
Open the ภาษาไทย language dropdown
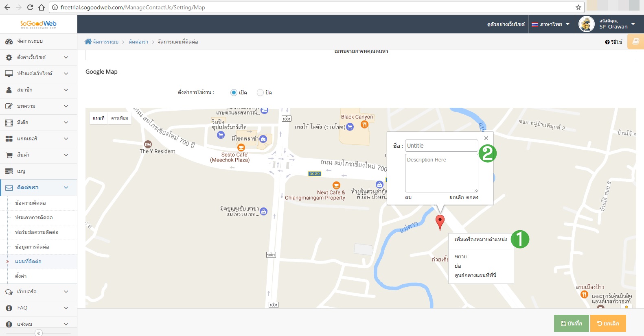(551, 24)
